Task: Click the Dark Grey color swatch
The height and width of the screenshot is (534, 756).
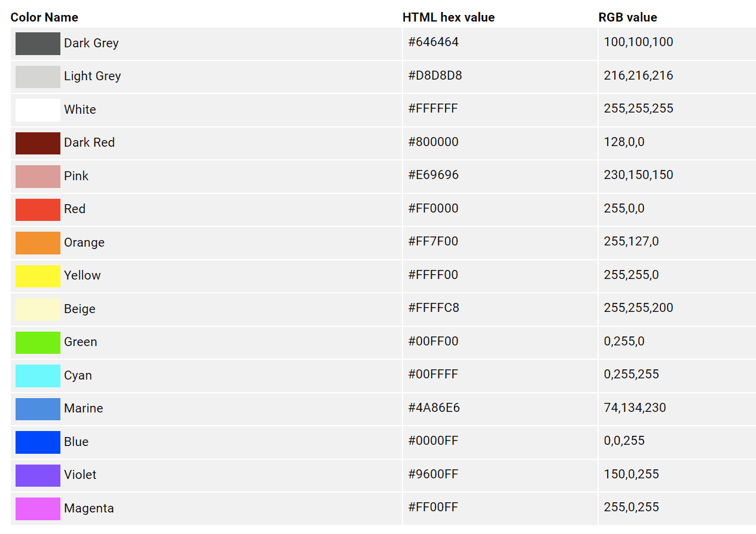Action: click(x=38, y=44)
